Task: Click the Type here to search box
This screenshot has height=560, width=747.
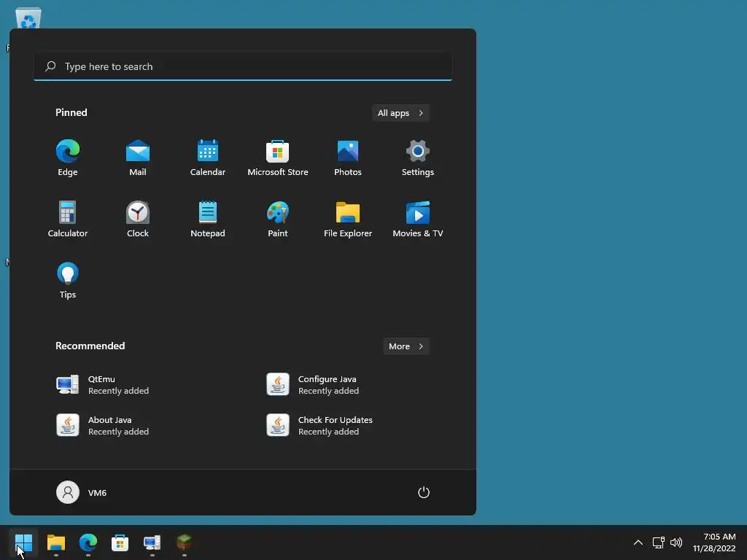Action: pyautogui.click(x=243, y=66)
